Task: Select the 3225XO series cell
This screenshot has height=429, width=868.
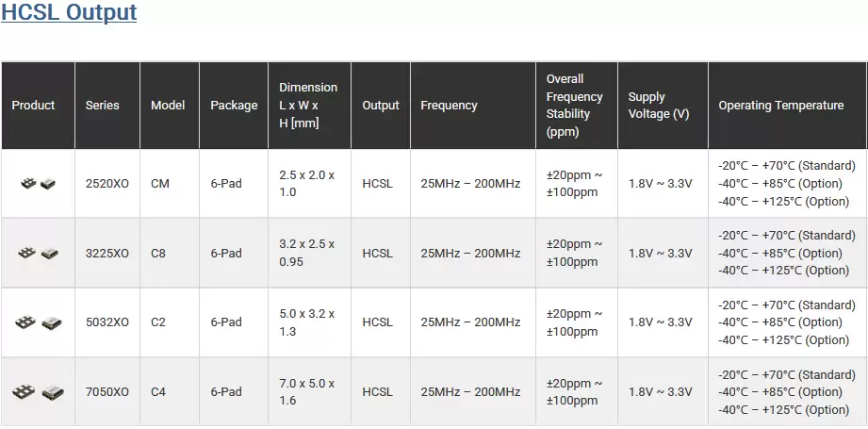Action: pos(107,253)
